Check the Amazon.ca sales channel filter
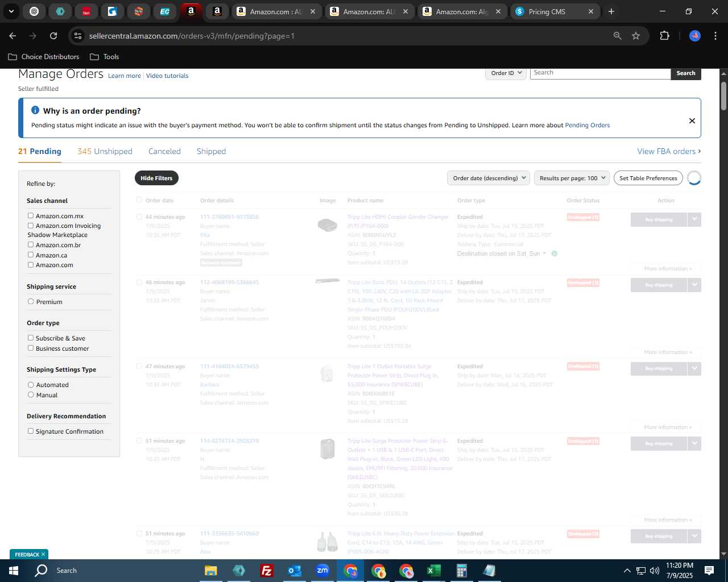The height and width of the screenshot is (582, 728). [x=31, y=255]
